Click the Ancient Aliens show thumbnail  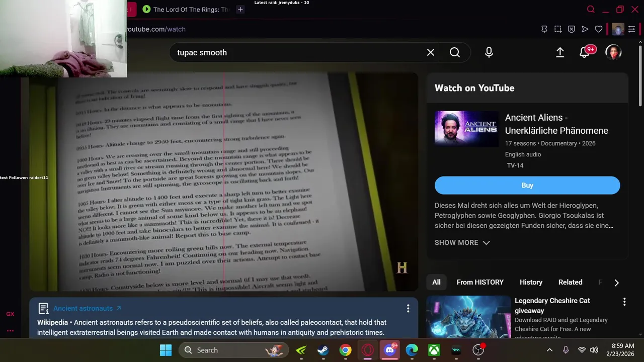click(x=466, y=129)
